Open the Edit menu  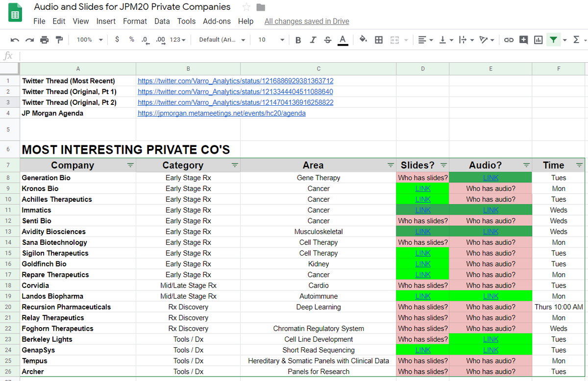(59, 21)
